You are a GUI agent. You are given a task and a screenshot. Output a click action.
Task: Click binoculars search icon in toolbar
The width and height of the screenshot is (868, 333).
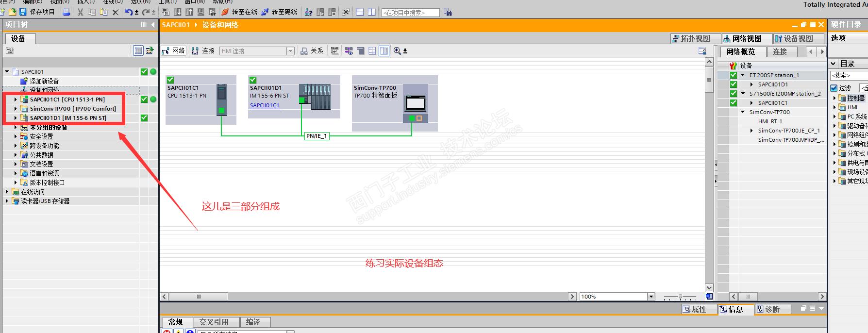point(448,13)
